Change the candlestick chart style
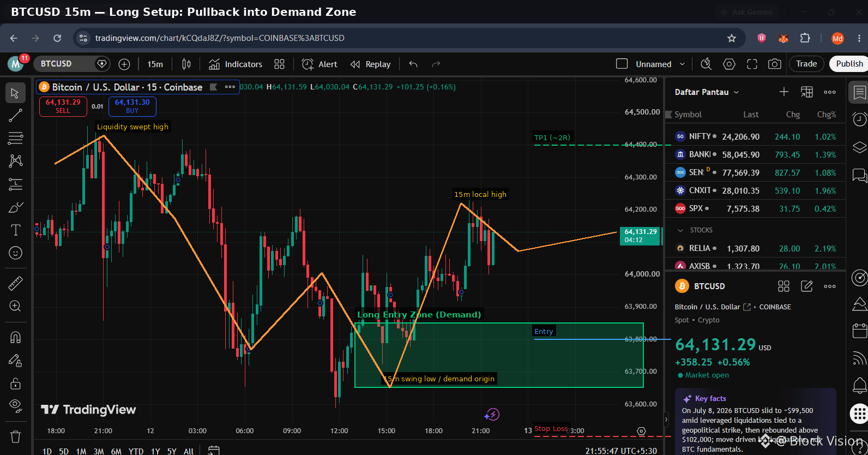The width and height of the screenshot is (868, 455). click(186, 64)
